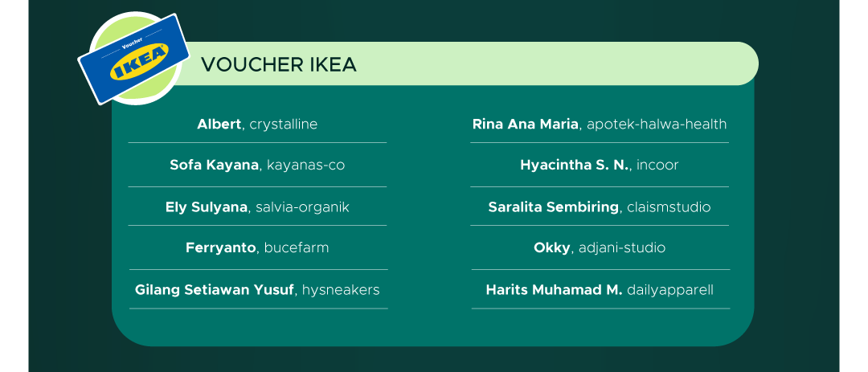This screenshot has width=868, height=372.
Task: Click the store name salvia-organik
Action: (303, 207)
